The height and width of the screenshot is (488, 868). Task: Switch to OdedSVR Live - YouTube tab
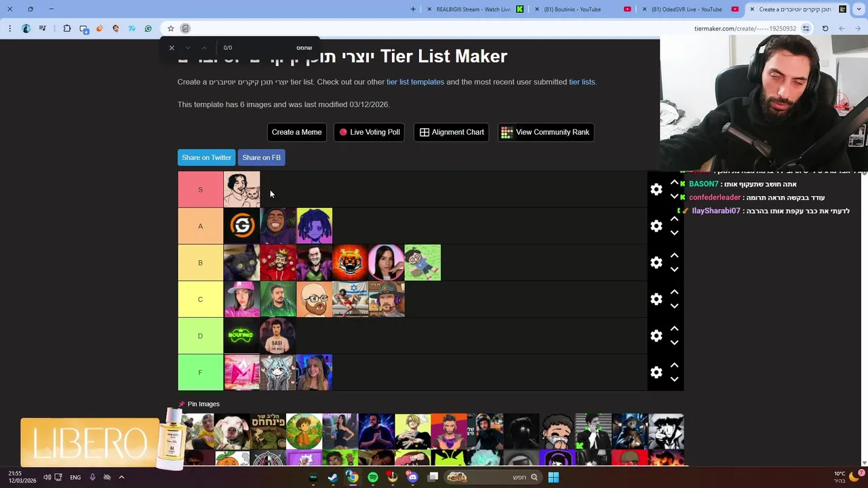point(690,9)
